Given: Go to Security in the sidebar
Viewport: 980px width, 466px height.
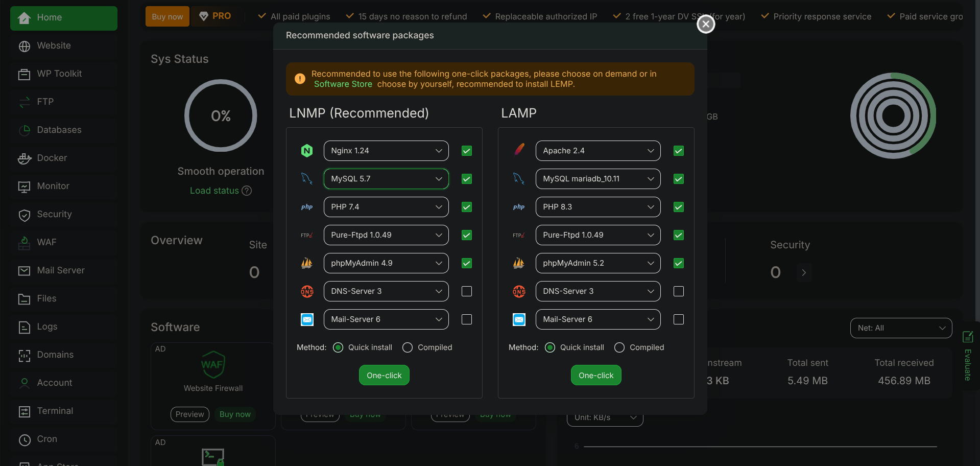Looking at the screenshot, I should click(x=54, y=214).
